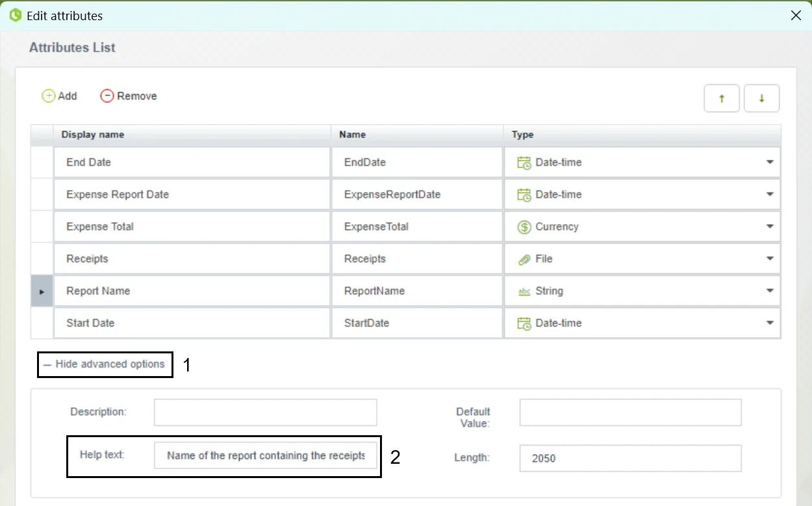Click the green Add plus icon

pos(49,96)
